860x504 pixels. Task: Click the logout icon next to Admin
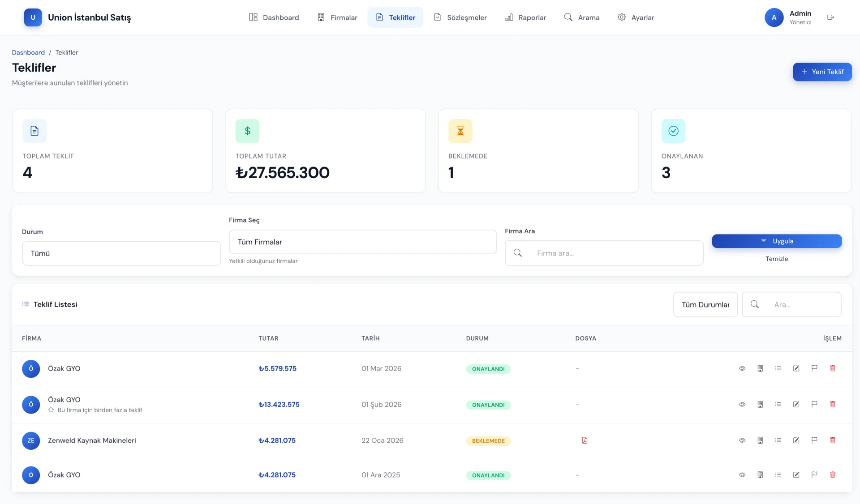(830, 17)
